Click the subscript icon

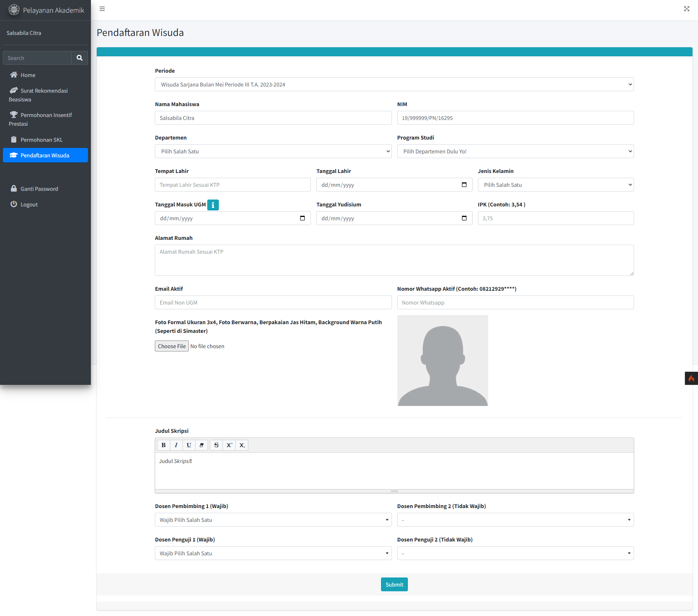pyautogui.click(x=242, y=445)
